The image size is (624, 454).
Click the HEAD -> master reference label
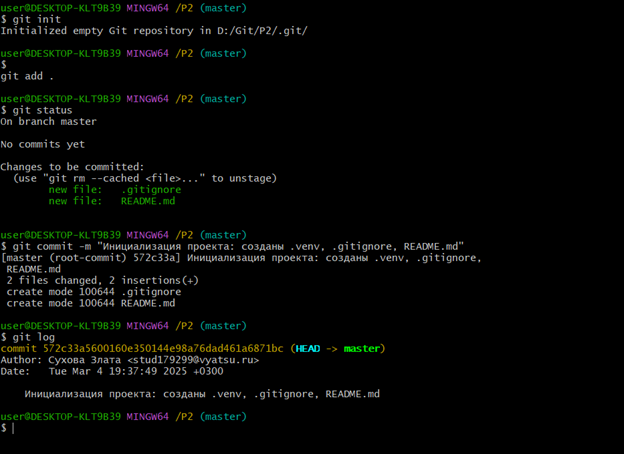tap(338, 349)
